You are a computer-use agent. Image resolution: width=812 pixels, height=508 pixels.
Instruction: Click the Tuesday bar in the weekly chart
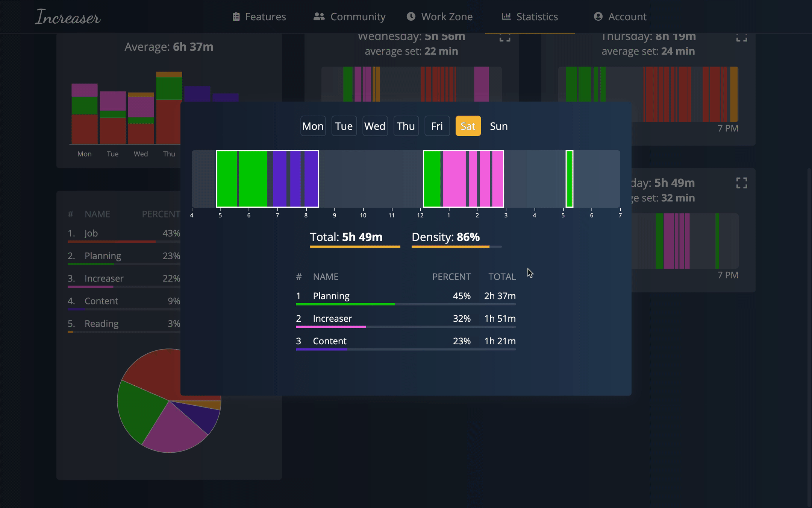[x=113, y=117]
